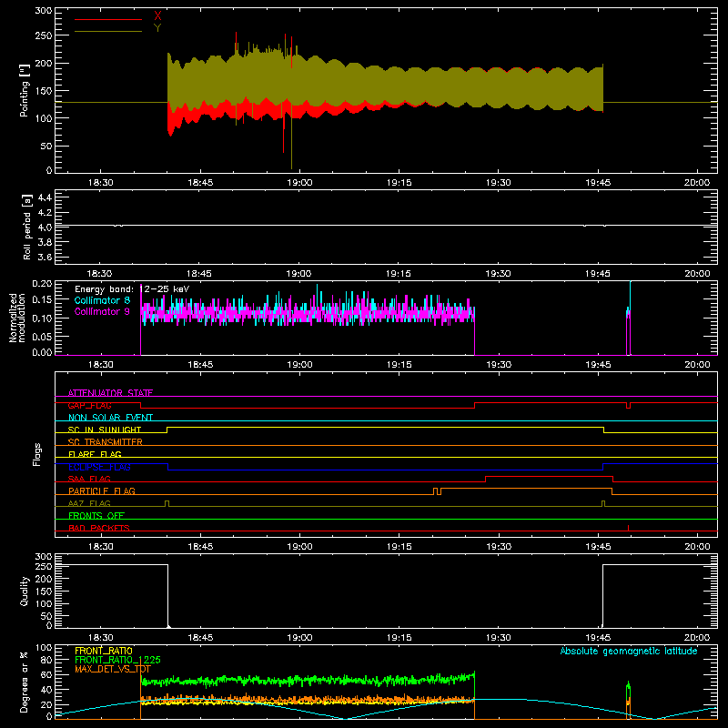This screenshot has height=728, width=728.
Task: Click the olive A4Z_FLAG label
Action: click(89, 503)
